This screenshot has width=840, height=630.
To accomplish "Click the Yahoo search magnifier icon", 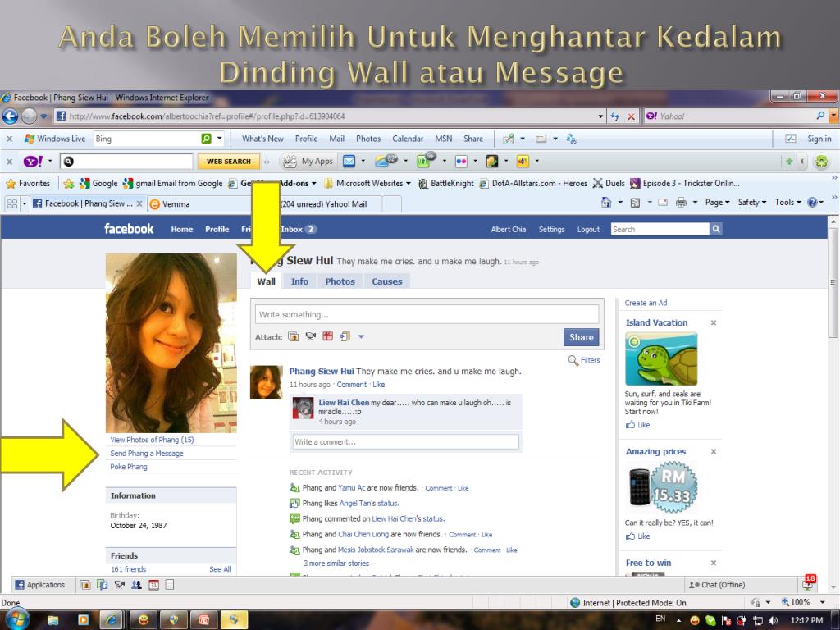I will click(820, 116).
